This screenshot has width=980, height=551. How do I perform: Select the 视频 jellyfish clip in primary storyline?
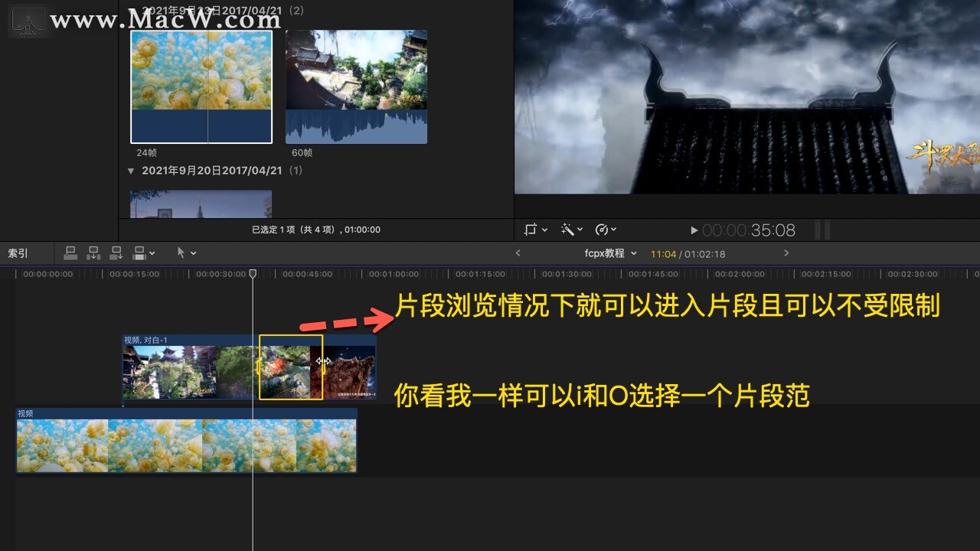click(x=186, y=440)
